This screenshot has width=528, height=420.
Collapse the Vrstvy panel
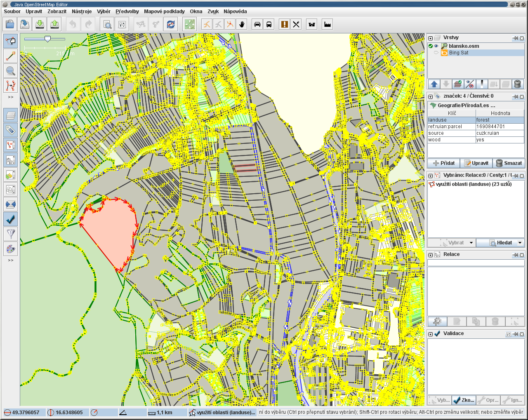point(431,38)
